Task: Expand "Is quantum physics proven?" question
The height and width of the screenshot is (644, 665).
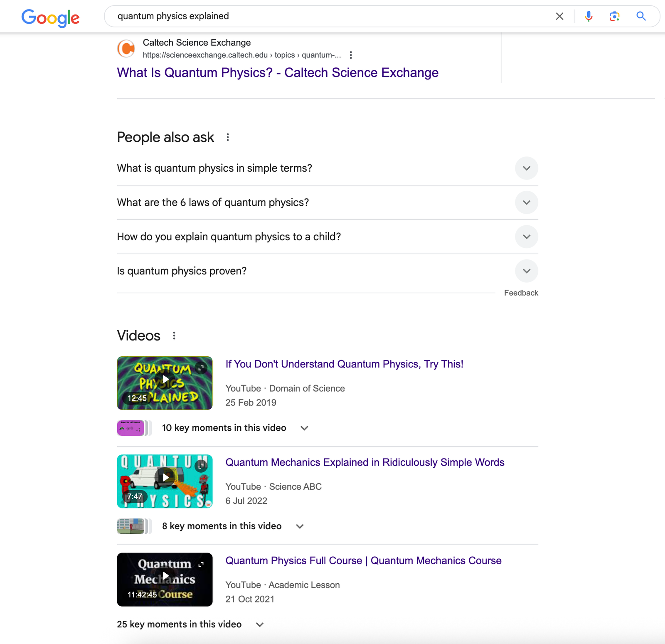Action: coord(526,271)
